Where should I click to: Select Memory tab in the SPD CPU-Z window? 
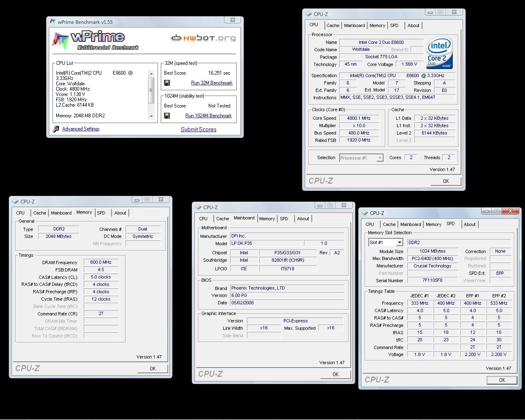[x=434, y=224]
